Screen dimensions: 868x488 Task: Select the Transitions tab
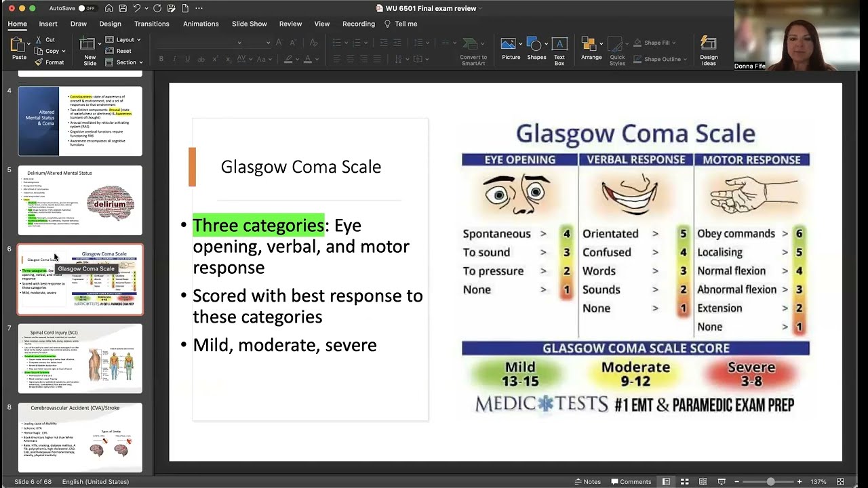coord(152,24)
